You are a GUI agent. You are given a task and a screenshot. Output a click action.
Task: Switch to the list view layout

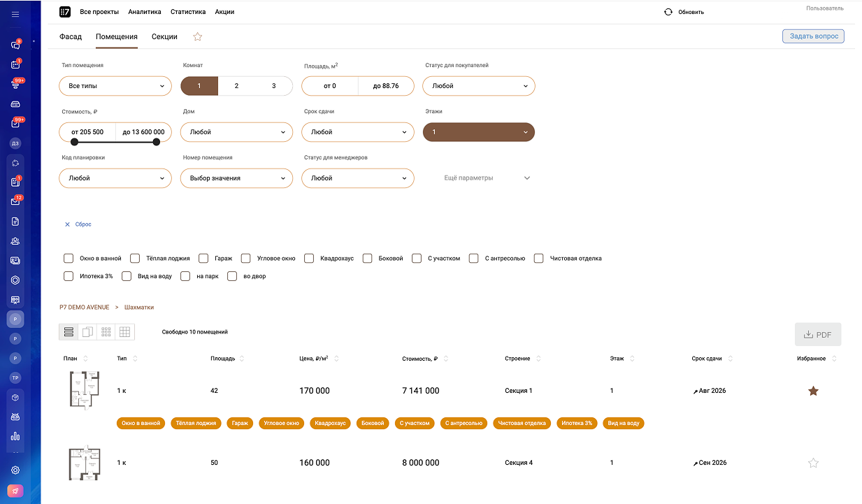click(69, 332)
